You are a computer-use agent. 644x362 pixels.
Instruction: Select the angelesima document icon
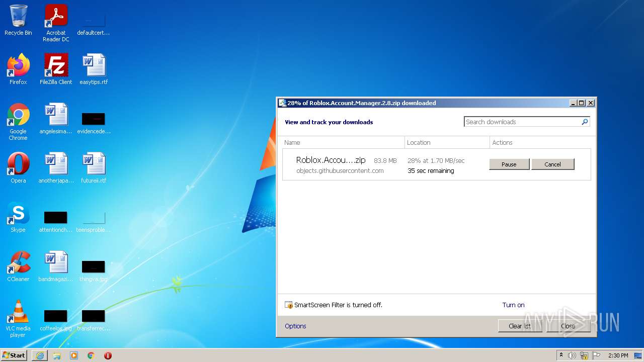point(56,119)
